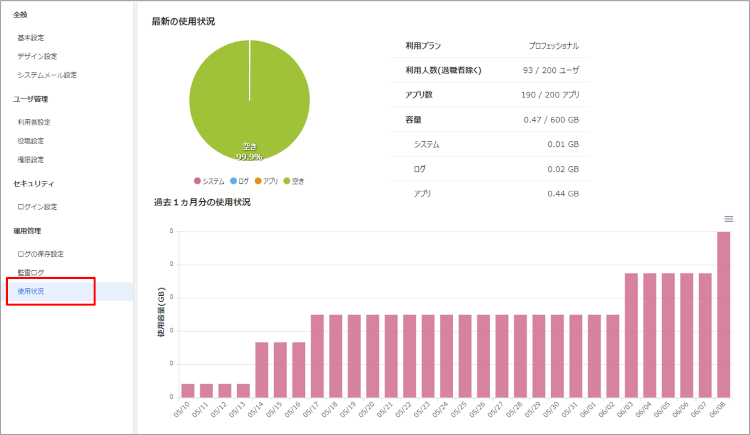
Task: Select the 05/14 usage bar
Action: click(262, 369)
